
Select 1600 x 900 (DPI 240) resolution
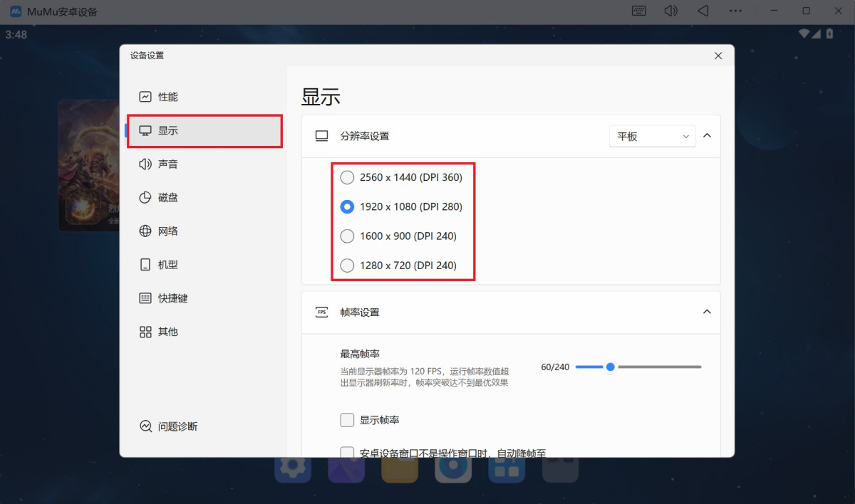[347, 236]
